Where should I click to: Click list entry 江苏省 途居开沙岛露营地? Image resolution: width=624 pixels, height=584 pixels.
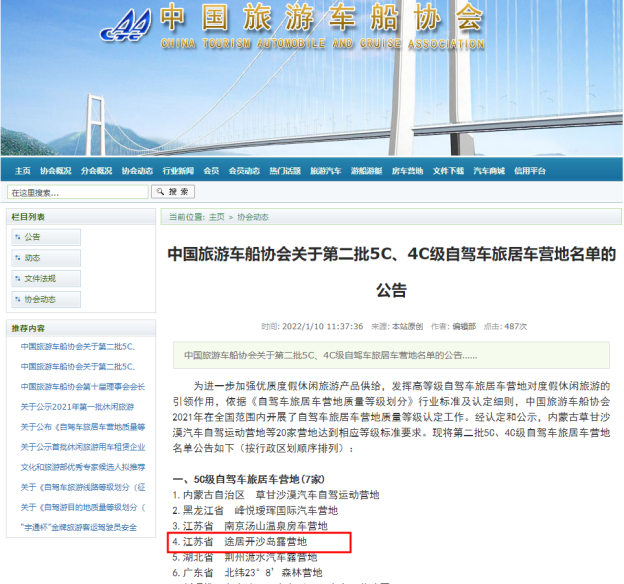coord(240,542)
